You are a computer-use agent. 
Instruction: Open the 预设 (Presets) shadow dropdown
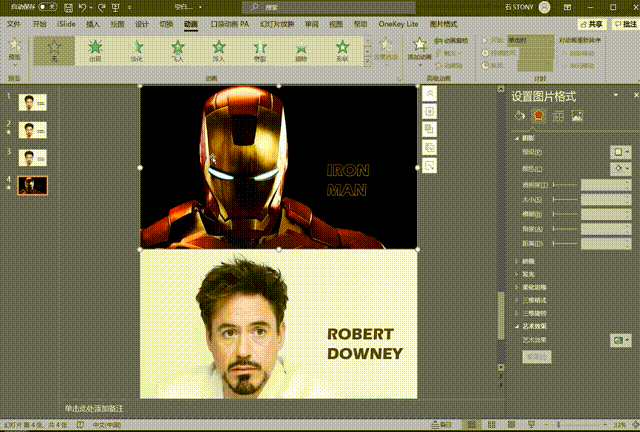(x=621, y=152)
